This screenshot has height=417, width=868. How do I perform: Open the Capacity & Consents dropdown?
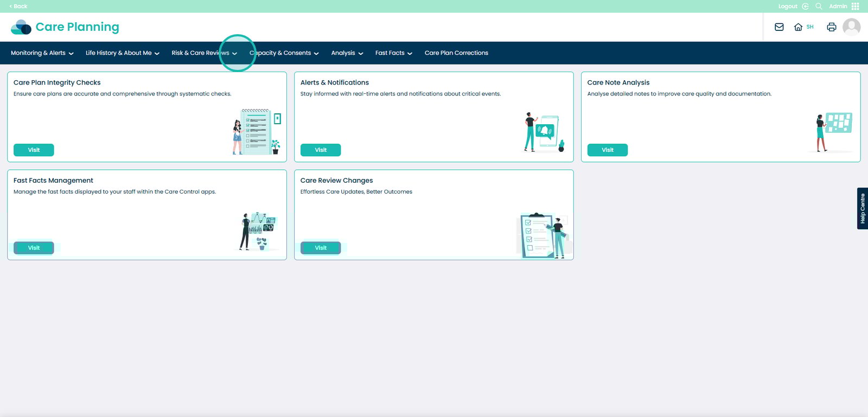pyautogui.click(x=284, y=53)
